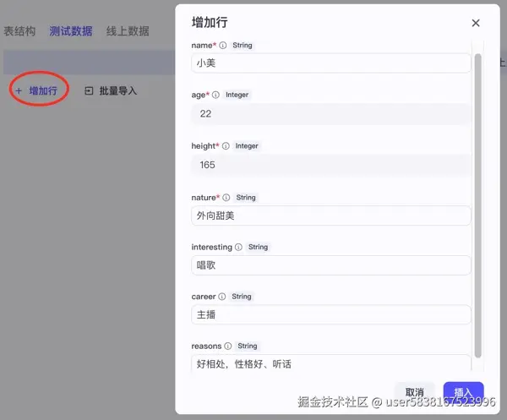Focus the nature field with 外向甜美
The height and width of the screenshot is (420, 507).
330,215
